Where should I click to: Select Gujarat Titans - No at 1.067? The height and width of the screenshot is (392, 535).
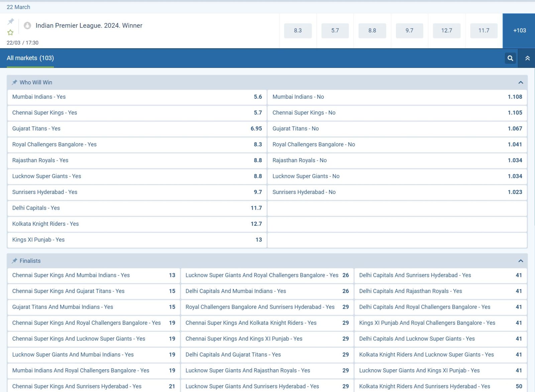(397, 129)
